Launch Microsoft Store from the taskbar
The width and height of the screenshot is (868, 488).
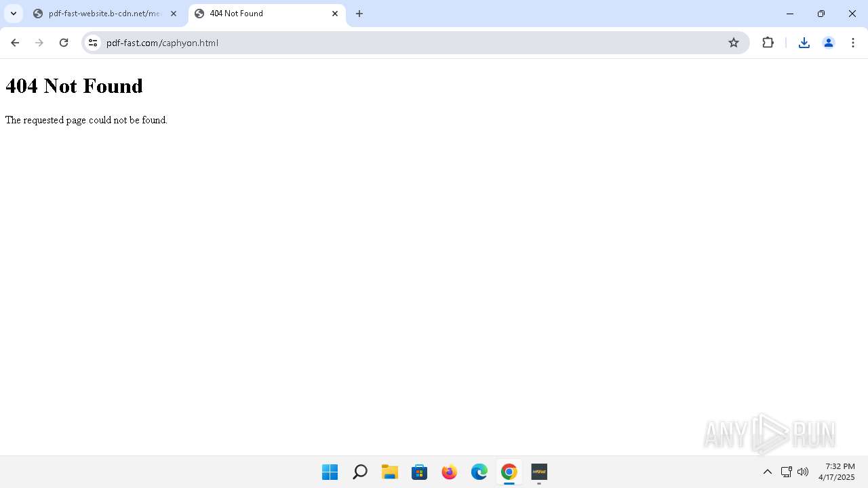(420, 472)
